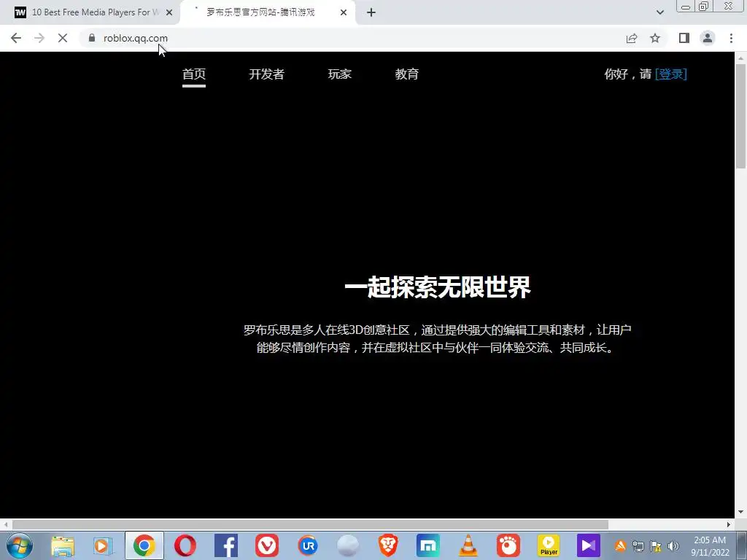Close the 10 Best Free Media Players tab
747x560 pixels.
click(169, 12)
